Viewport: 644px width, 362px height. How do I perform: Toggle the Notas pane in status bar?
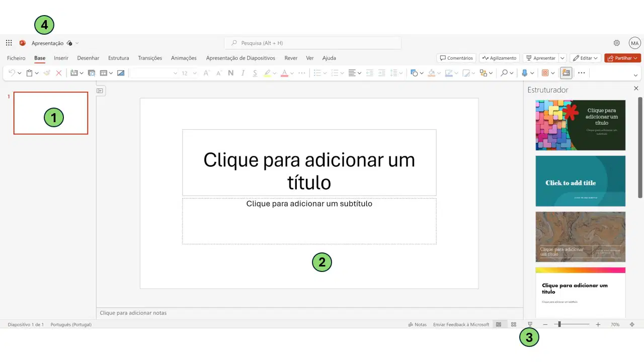(x=418, y=325)
